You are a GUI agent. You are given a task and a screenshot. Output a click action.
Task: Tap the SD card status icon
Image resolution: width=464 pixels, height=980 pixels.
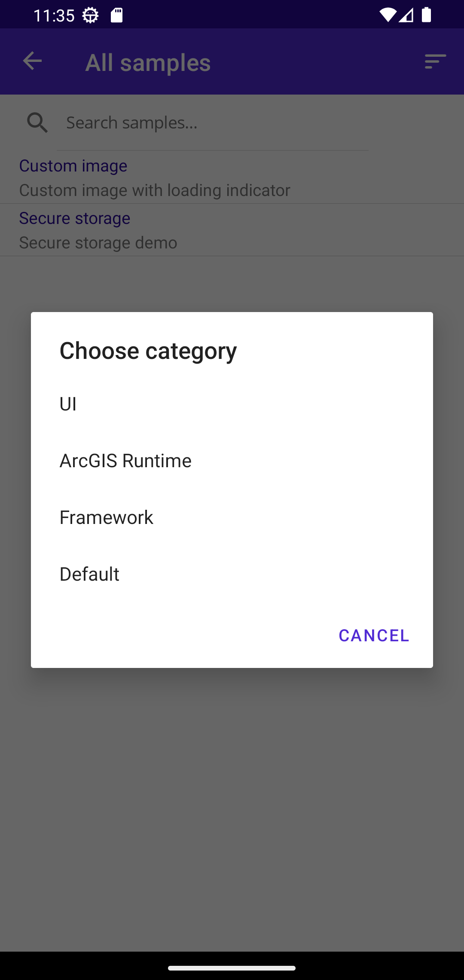click(116, 15)
